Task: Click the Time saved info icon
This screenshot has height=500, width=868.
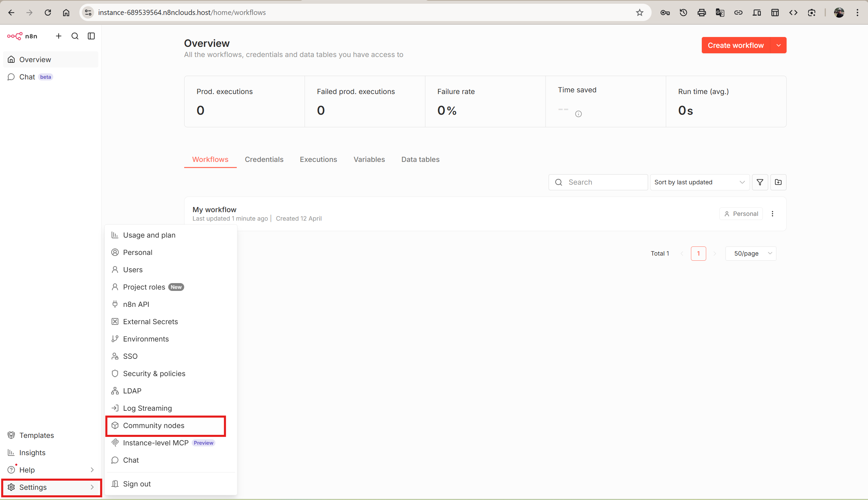Action: click(578, 114)
